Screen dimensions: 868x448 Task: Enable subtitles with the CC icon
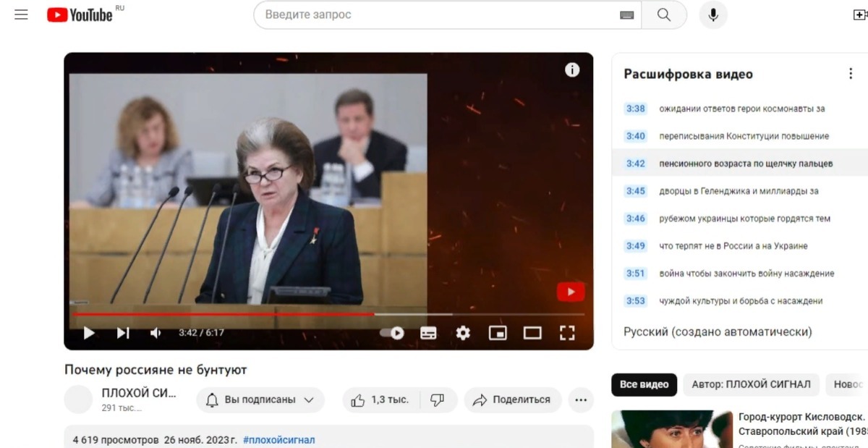click(427, 333)
